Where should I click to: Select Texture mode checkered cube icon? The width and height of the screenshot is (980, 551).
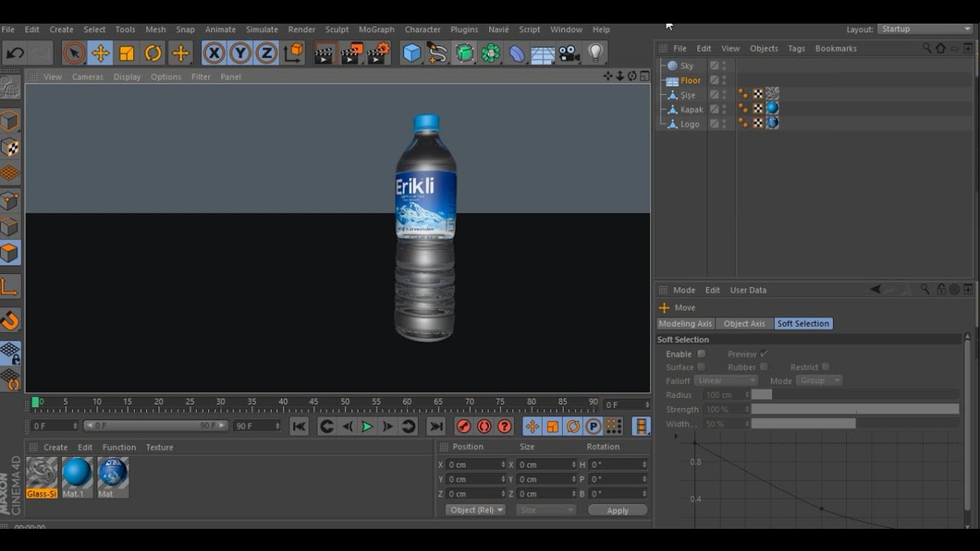[x=10, y=147]
